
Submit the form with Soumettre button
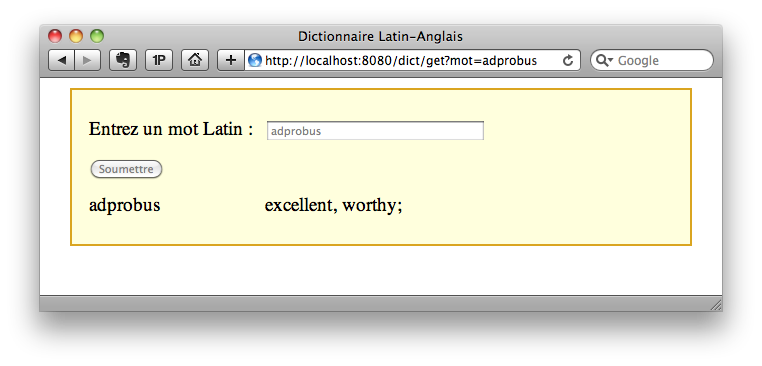click(x=126, y=169)
